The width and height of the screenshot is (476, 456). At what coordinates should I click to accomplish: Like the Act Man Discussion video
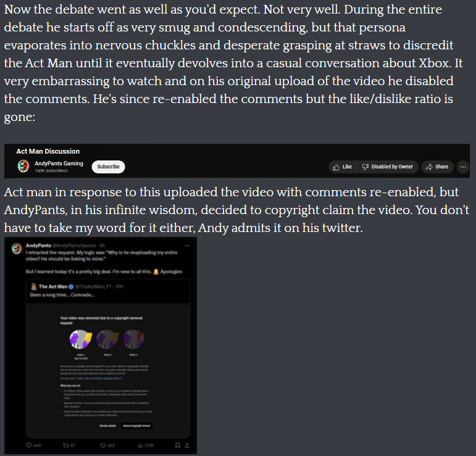[343, 167]
